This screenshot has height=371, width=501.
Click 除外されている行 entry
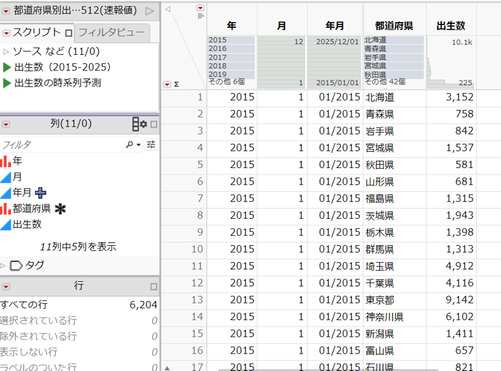pyautogui.click(x=38, y=336)
